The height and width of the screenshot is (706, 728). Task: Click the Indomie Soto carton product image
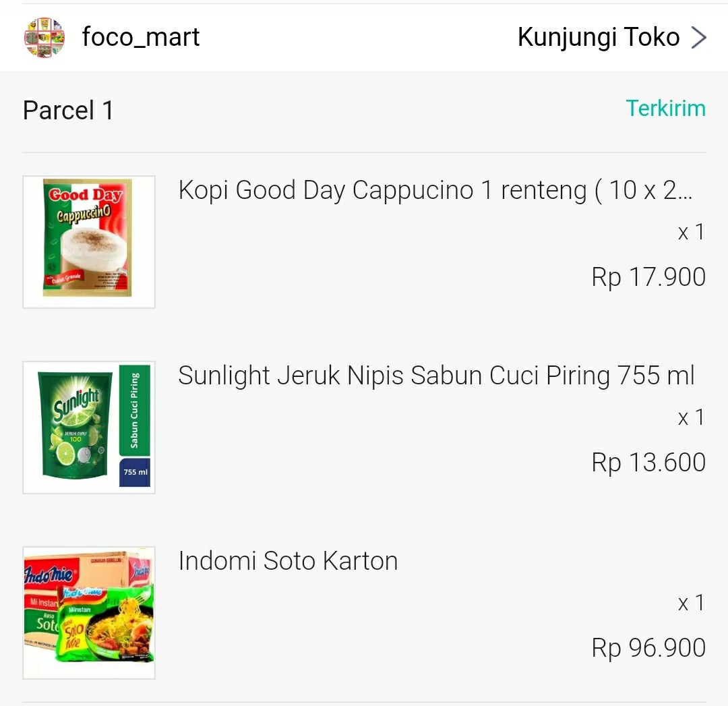coord(88,612)
